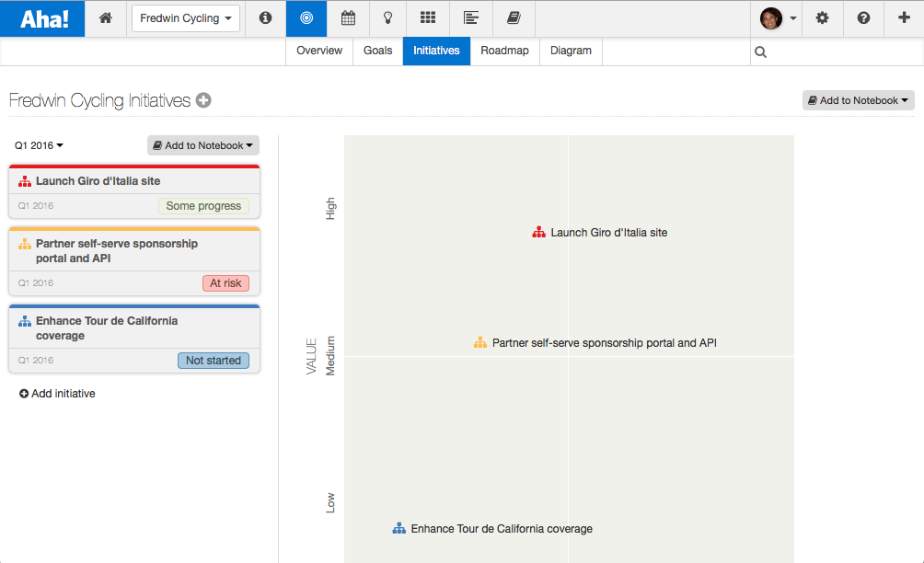Select the Initiatives tab
924x563 pixels.
point(436,51)
